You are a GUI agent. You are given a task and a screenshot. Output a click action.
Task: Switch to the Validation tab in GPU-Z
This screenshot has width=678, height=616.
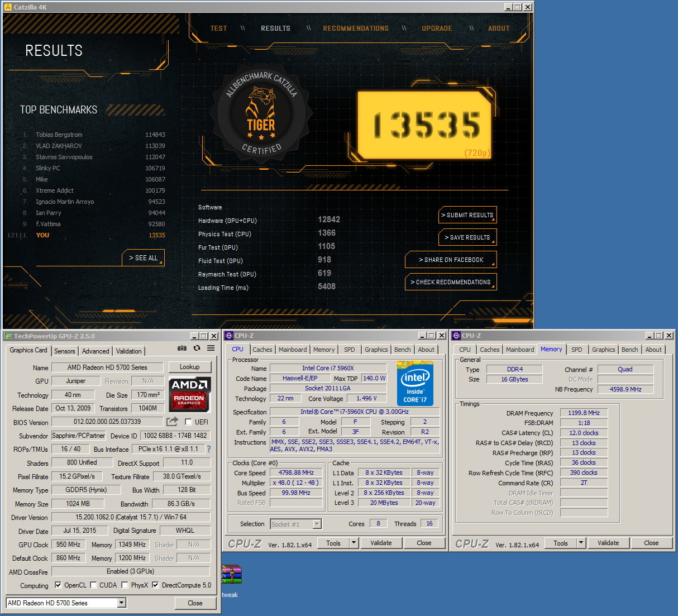129,351
